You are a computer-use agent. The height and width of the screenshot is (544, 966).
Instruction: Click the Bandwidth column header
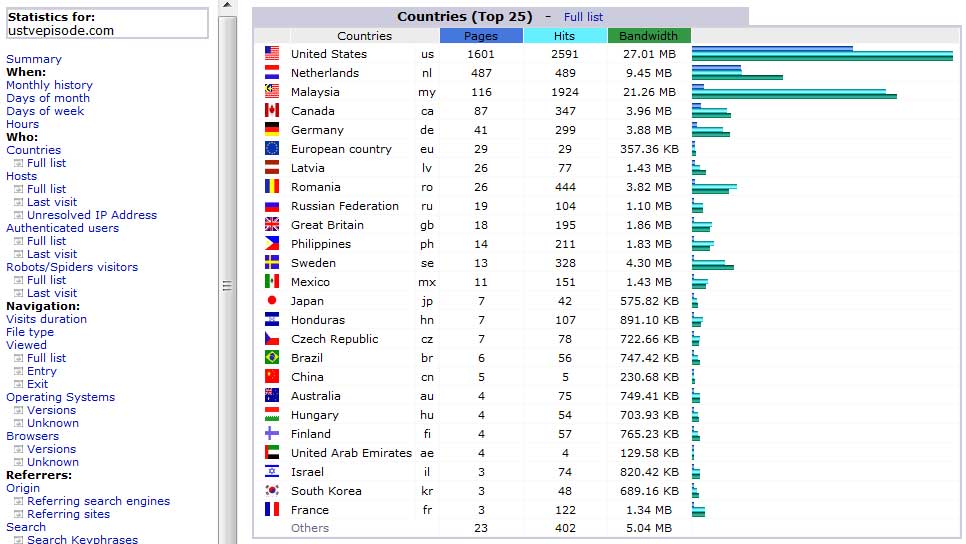coord(649,36)
